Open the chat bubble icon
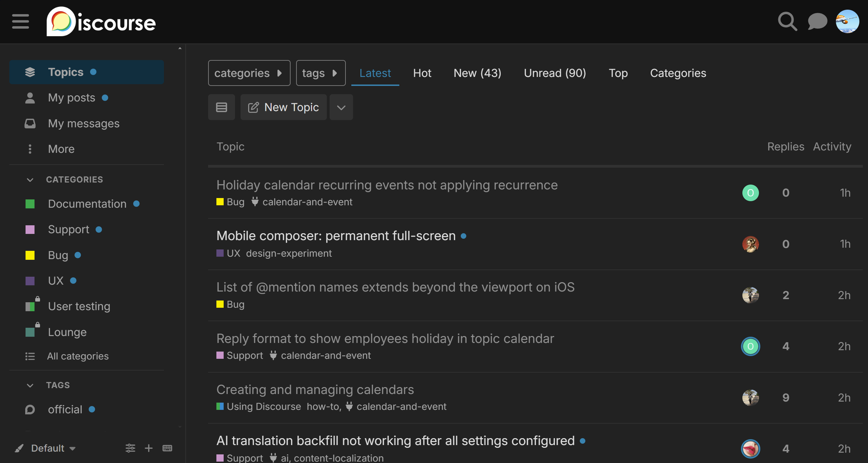Screen dimensions: 868x463 (817, 22)
